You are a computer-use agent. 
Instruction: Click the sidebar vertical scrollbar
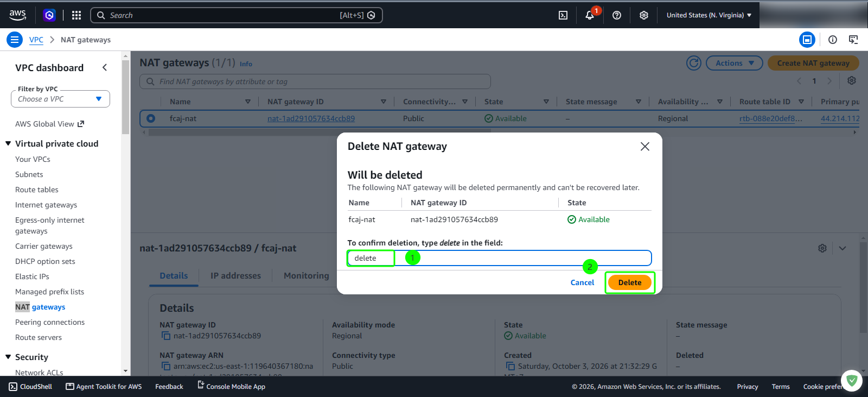(x=126, y=97)
